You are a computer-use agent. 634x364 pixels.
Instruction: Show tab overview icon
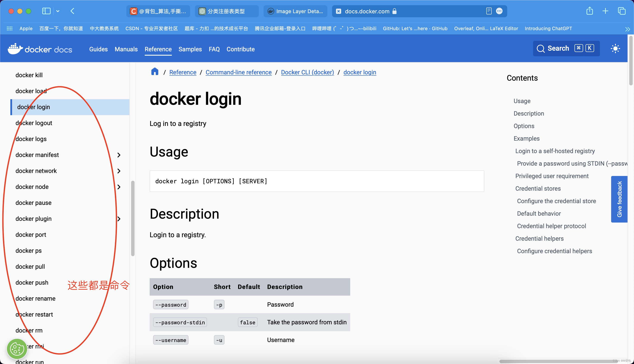coord(621,11)
